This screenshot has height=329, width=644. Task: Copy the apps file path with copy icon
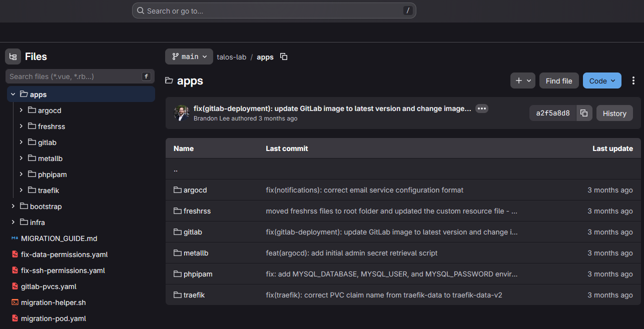[x=284, y=56]
